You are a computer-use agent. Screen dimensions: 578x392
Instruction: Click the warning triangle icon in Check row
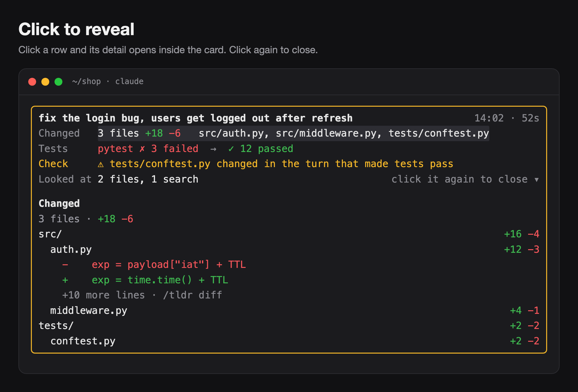click(x=101, y=164)
